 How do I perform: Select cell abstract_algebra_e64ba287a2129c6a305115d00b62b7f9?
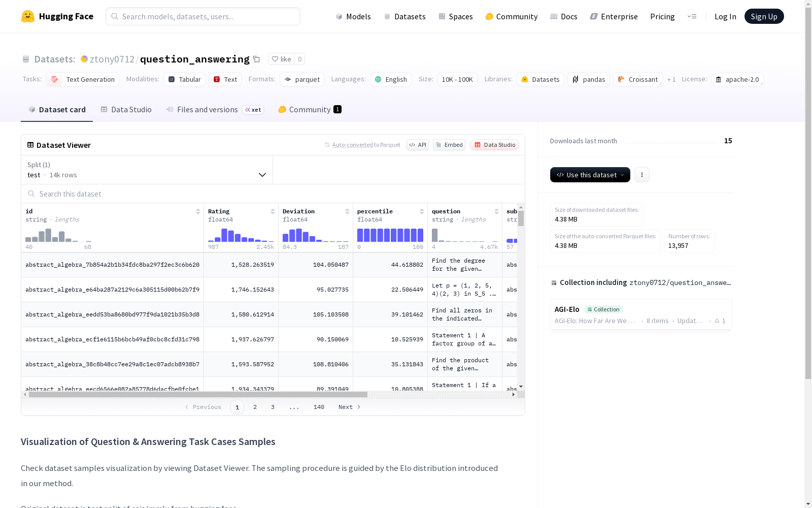pyautogui.click(x=112, y=290)
